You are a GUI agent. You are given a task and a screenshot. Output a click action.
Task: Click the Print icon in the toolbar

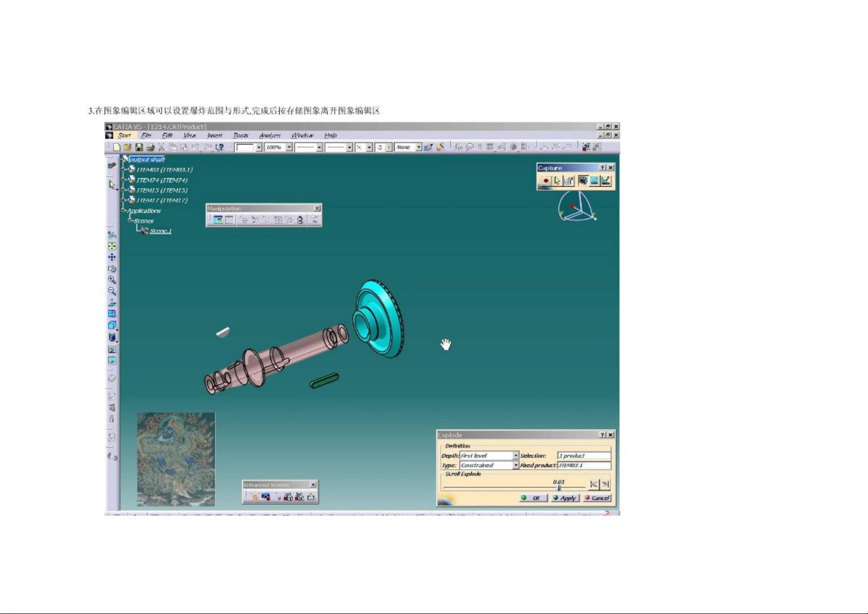pyautogui.click(x=150, y=147)
